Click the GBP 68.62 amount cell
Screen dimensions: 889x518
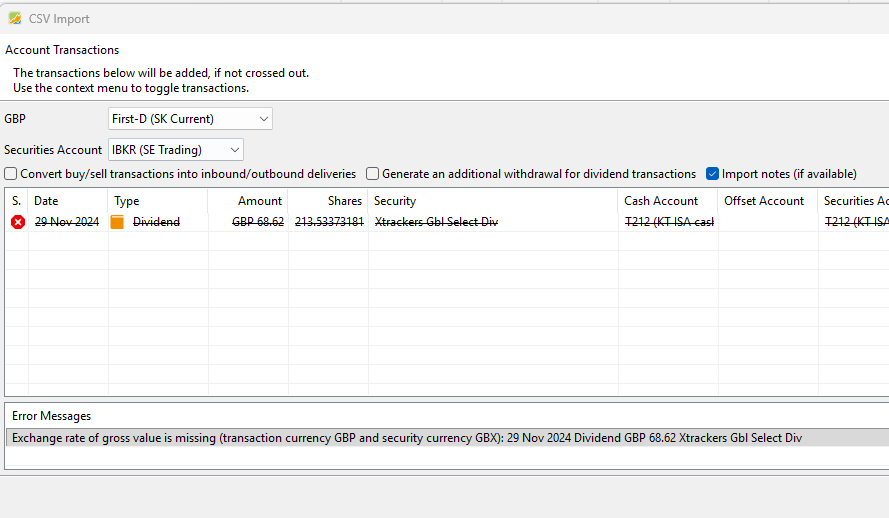258,222
